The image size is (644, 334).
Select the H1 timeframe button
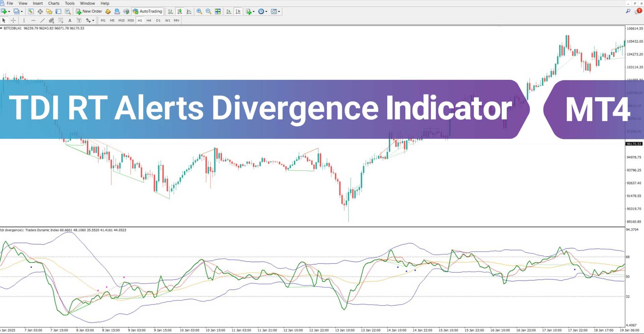tap(140, 20)
